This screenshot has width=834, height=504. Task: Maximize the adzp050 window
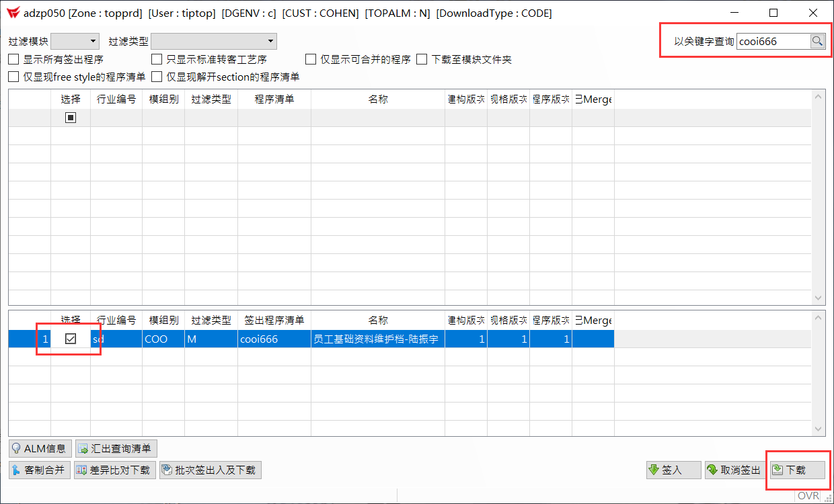coord(773,13)
